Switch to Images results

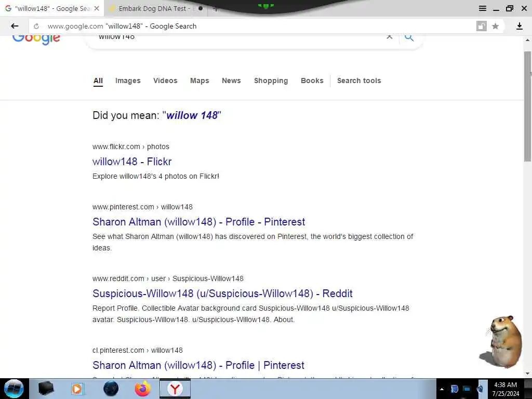pos(128,81)
